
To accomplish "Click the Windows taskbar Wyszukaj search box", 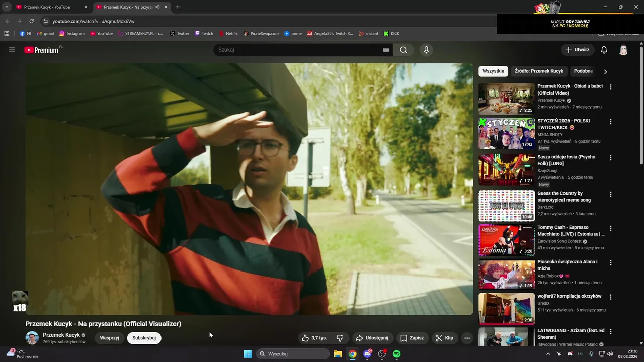I will pos(293,354).
